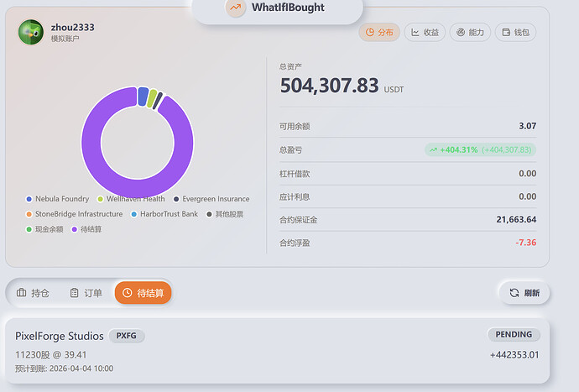
Task: Toggle 其他股票 legend dot
Action: click(209, 214)
